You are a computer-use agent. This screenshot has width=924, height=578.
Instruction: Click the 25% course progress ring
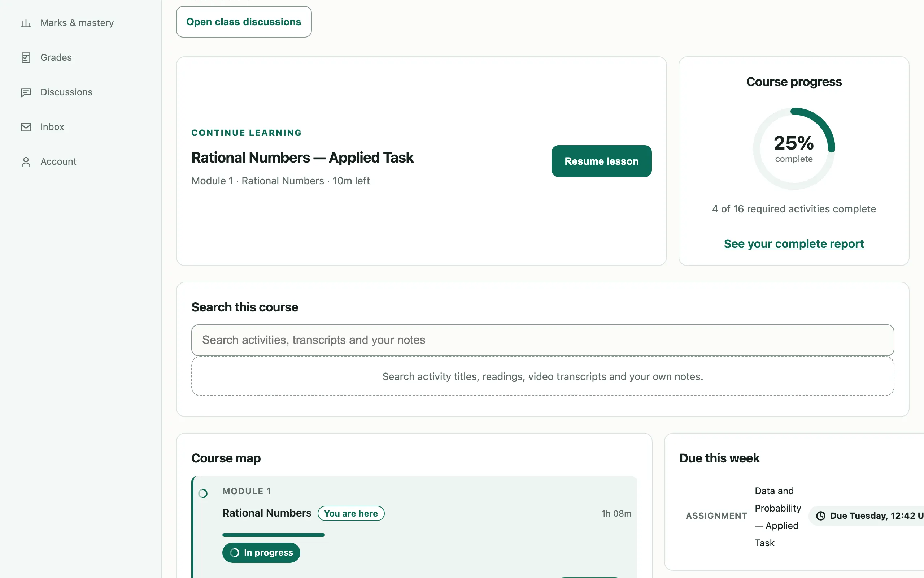[794, 149]
